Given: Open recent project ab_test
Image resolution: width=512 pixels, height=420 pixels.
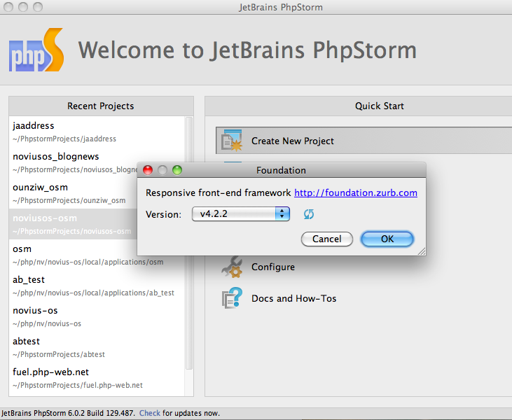Looking at the screenshot, I should pyautogui.click(x=97, y=286).
